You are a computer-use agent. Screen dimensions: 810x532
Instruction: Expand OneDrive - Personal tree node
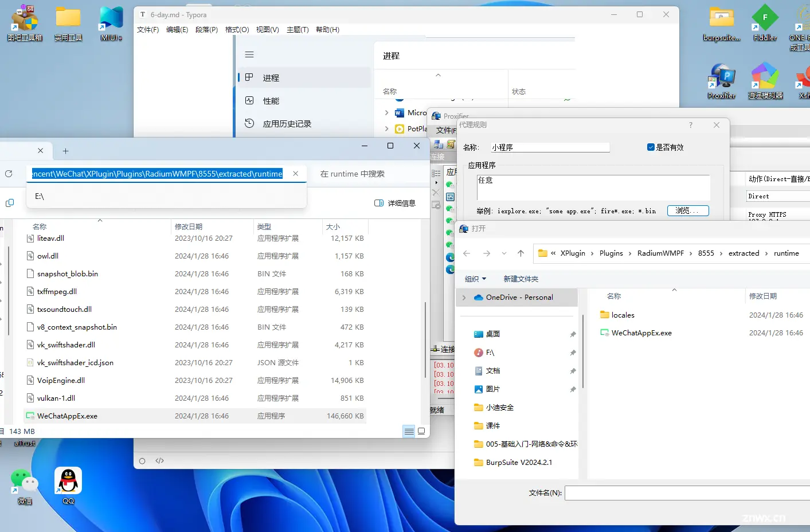[464, 298]
